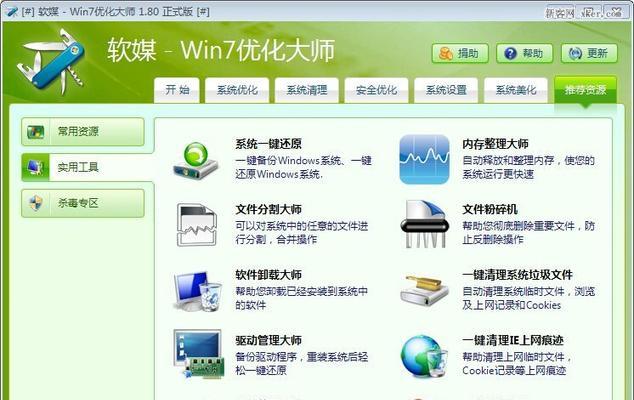Click the 一键清理IE上网痕迹 globe icon
This screenshot has width=634, height=400.
pos(424,356)
